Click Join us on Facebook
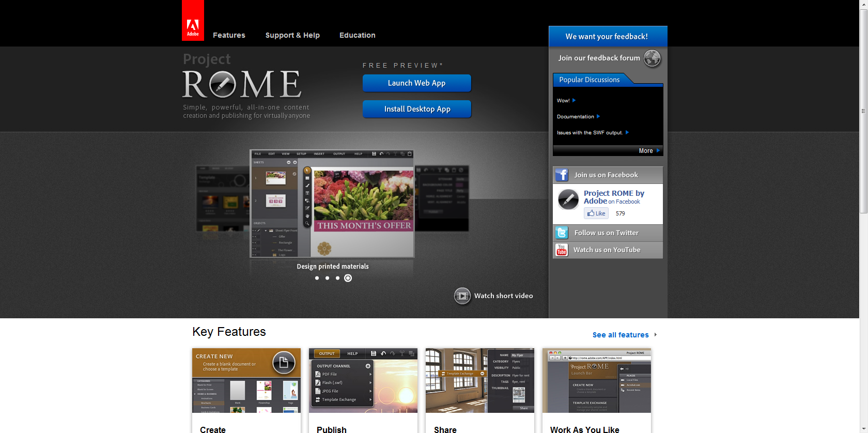This screenshot has height=433, width=868. click(608, 175)
